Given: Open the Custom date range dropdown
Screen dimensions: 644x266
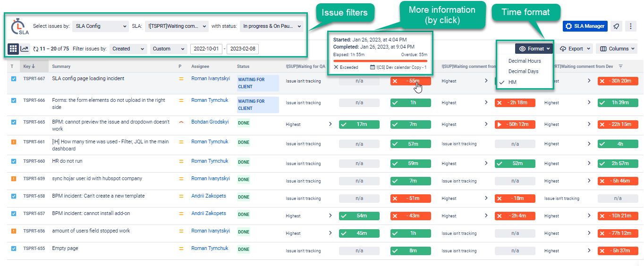Looking at the screenshot, I should click(169, 49).
